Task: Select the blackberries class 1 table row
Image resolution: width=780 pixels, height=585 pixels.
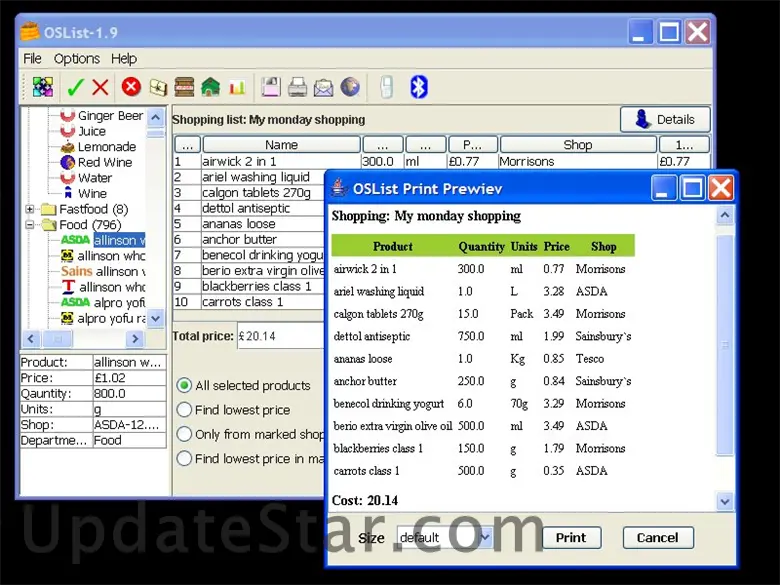Action: pyautogui.click(x=249, y=286)
